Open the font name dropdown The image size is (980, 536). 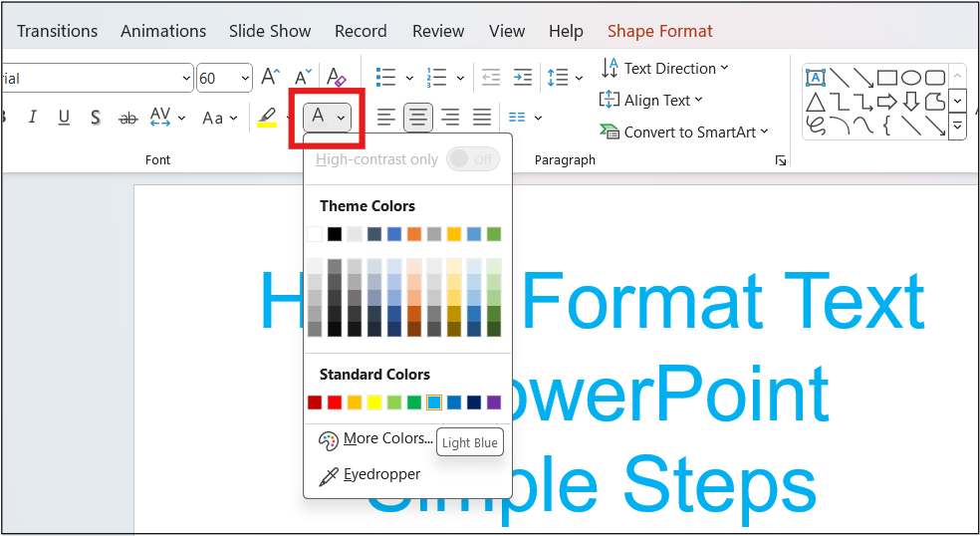(x=185, y=78)
